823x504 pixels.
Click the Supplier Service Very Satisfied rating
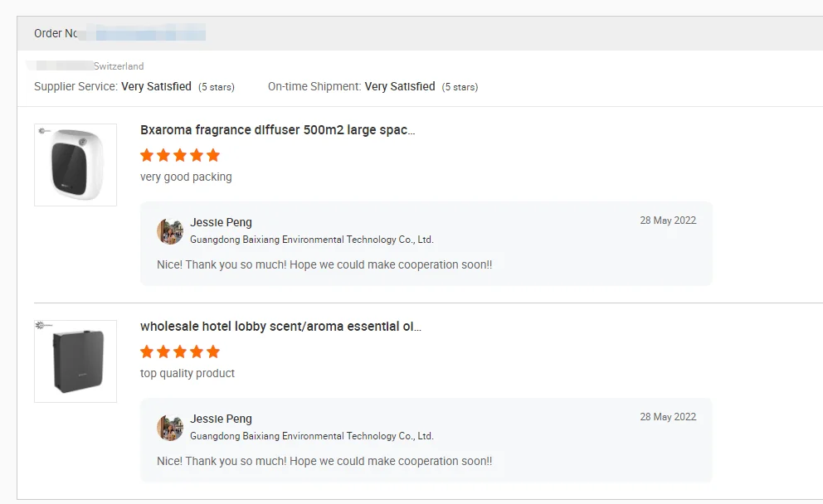(x=156, y=86)
